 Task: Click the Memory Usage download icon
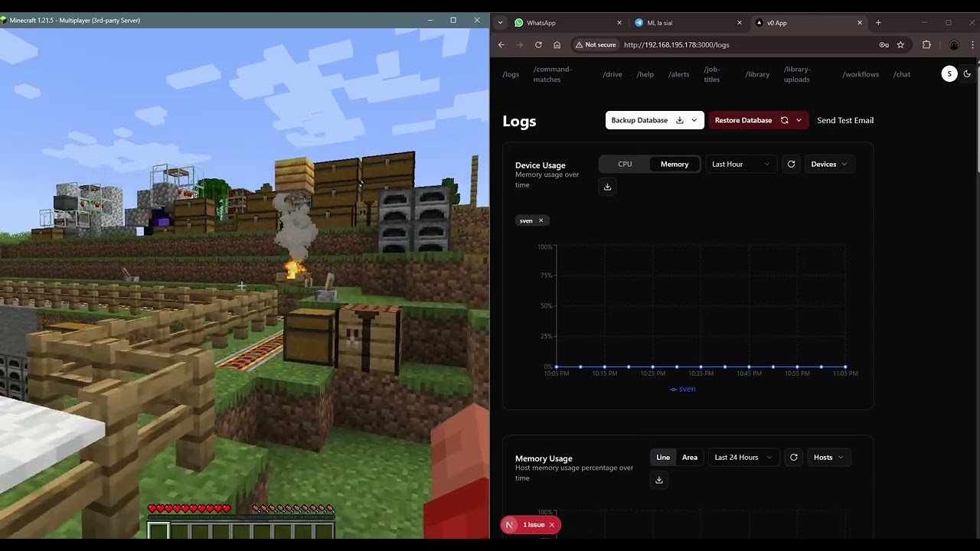pos(659,480)
